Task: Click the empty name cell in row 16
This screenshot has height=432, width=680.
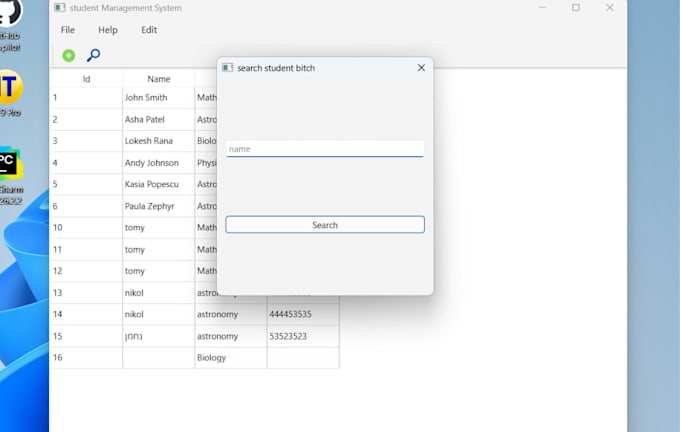Action: [x=159, y=358]
